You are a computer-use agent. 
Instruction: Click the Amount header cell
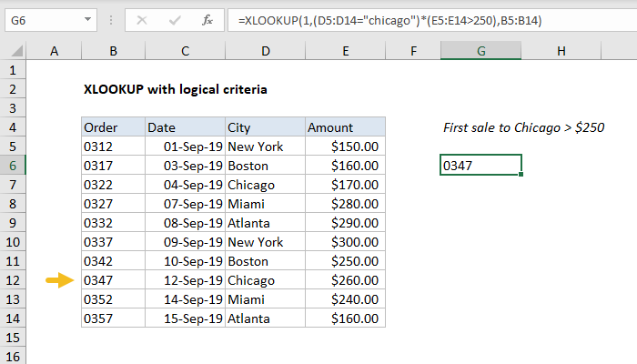coord(345,127)
